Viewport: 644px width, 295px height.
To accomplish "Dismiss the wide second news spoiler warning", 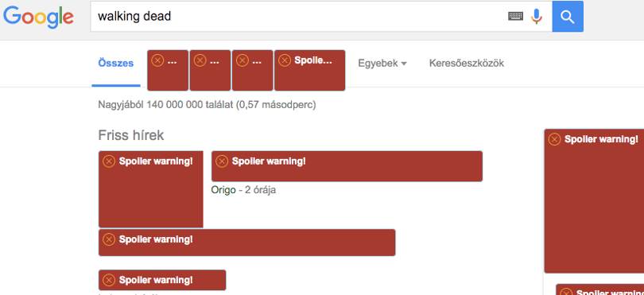I will [108, 239].
